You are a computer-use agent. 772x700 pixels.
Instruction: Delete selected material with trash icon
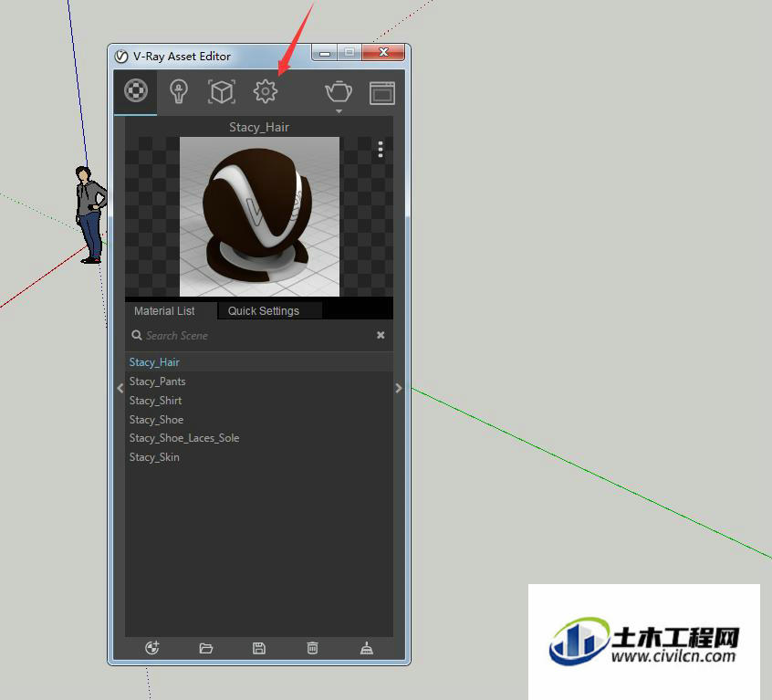pyautogui.click(x=312, y=648)
